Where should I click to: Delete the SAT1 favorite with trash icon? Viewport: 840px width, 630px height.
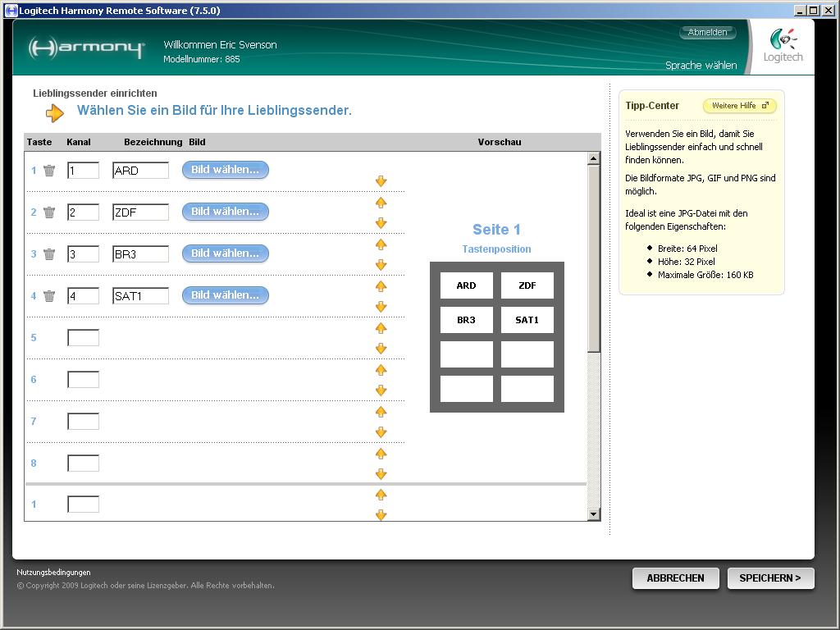(x=49, y=296)
